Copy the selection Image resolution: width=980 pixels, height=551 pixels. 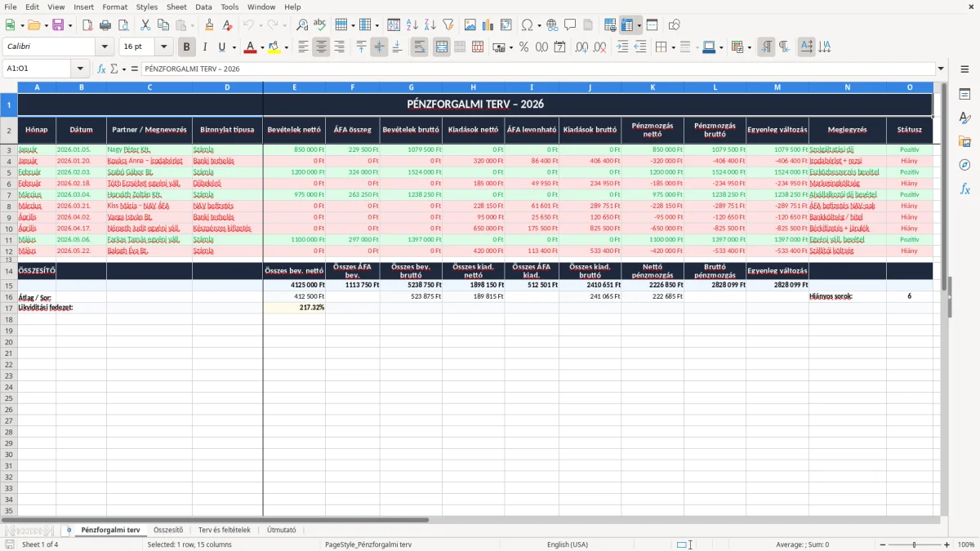click(163, 25)
